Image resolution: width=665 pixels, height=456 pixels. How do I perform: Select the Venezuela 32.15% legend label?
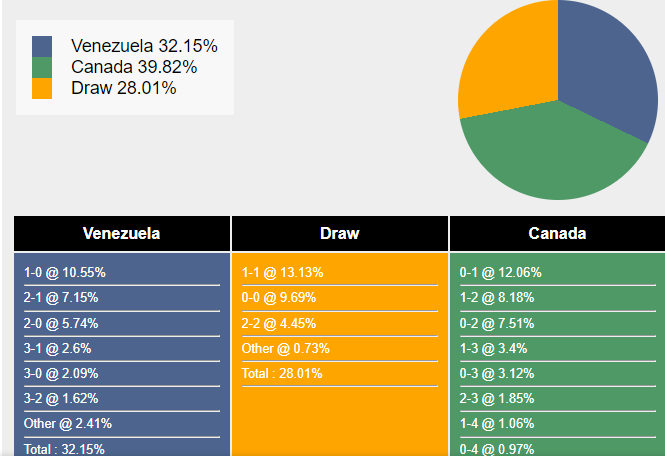(x=144, y=46)
